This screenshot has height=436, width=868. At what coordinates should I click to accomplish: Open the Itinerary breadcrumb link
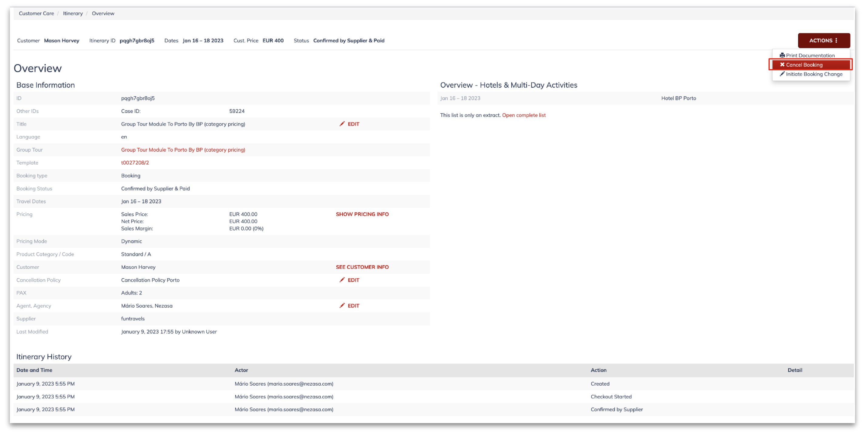point(73,13)
